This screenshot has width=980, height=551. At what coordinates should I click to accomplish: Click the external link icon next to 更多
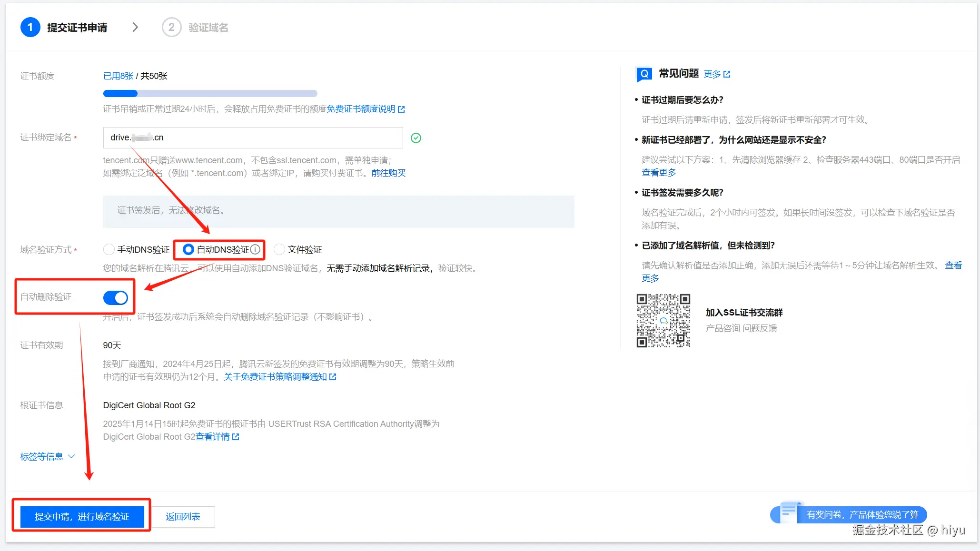click(x=727, y=74)
